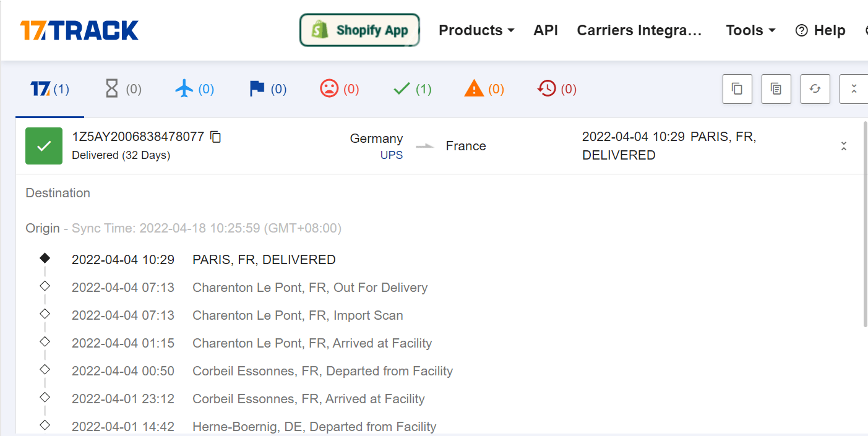868x436 pixels.
Task: Open the API menu item
Action: point(546,30)
